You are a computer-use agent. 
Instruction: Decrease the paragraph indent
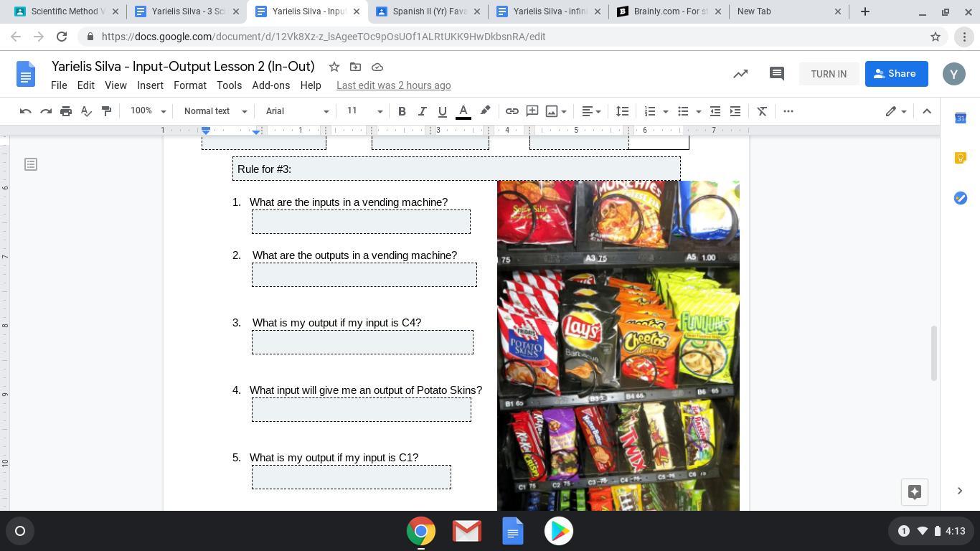[715, 111]
